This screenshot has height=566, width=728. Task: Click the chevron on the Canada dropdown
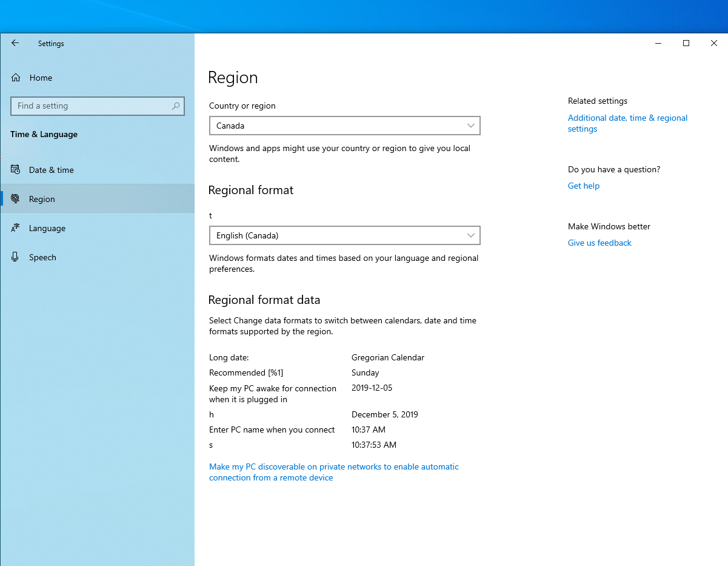(x=471, y=126)
